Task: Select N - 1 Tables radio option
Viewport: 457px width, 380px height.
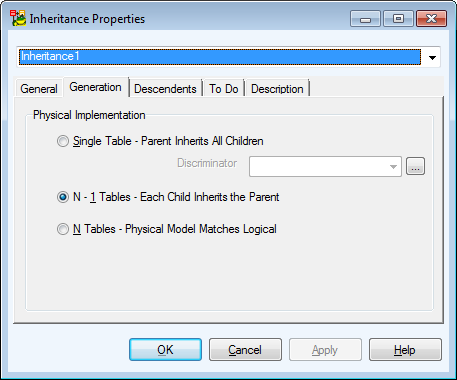Action: pyautogui.click(x=168, y=197)
